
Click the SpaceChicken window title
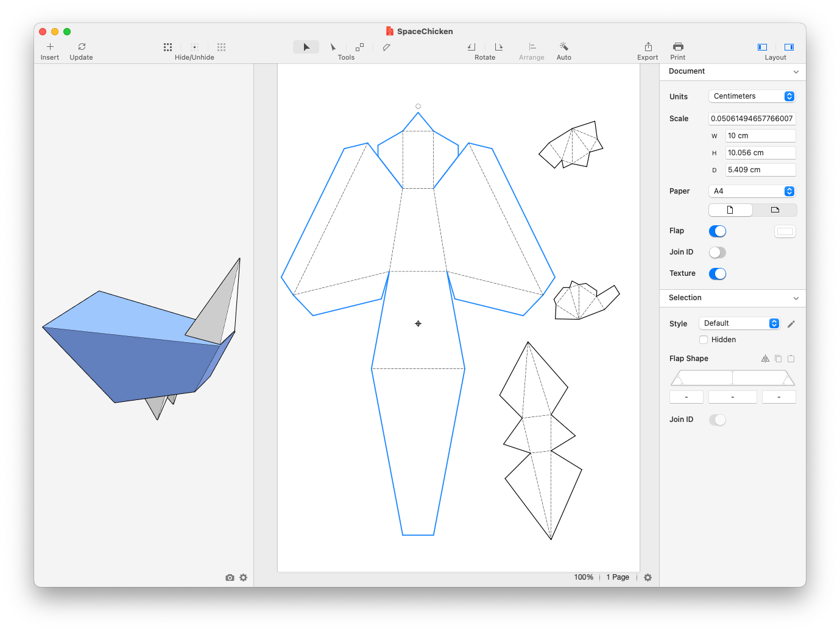pos(425,32)
